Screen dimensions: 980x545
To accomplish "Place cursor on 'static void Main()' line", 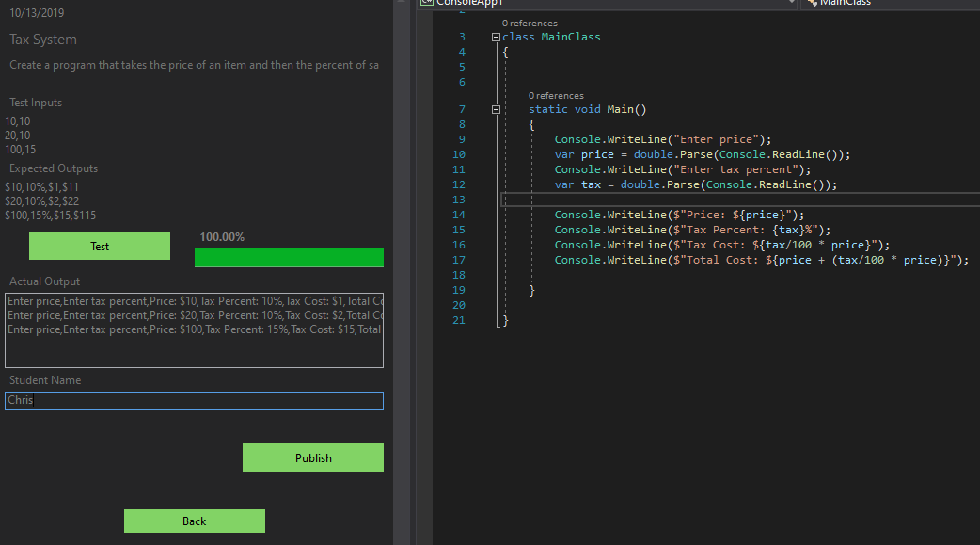I will (588, 109).
